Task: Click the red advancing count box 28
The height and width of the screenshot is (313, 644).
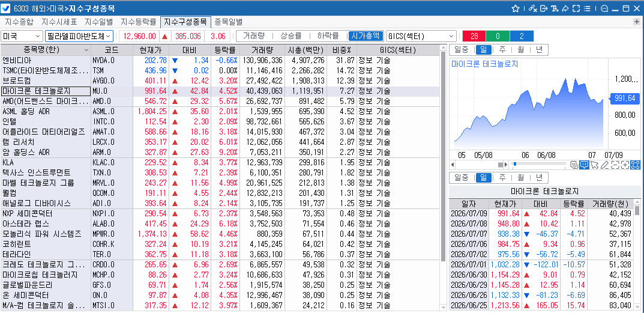Action: pyautogui.click(x=474, y=36)
